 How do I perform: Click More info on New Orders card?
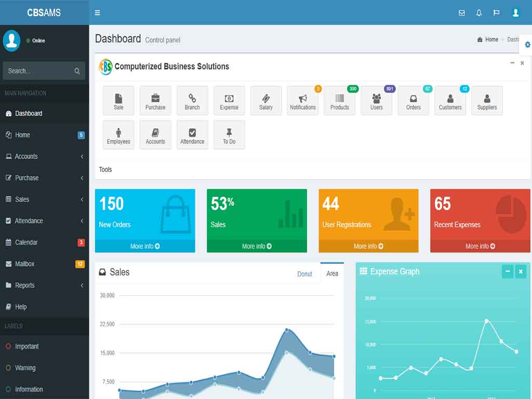[145, 246]
